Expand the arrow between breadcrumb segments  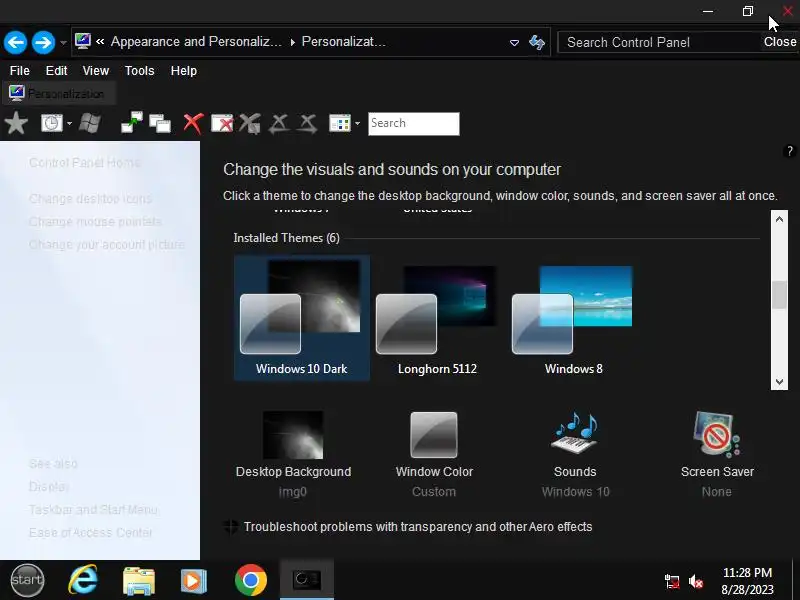pyautogui.click(x=292, y=42)
